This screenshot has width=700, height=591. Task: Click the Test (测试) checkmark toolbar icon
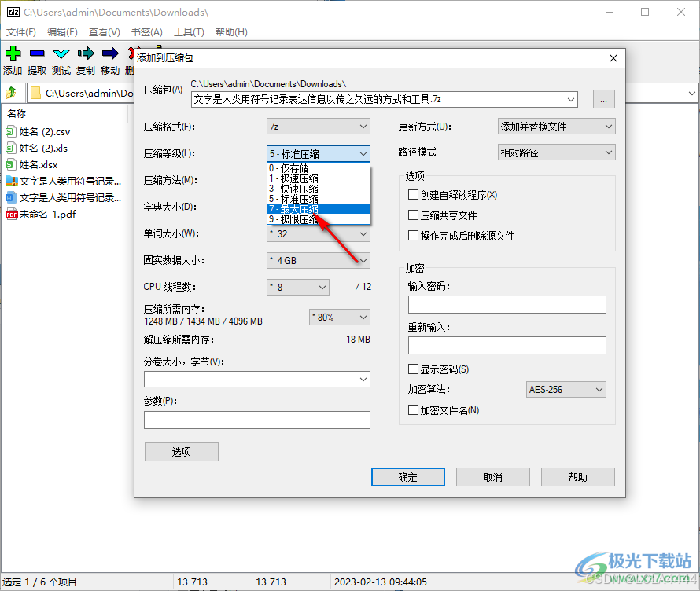[61, 54]
